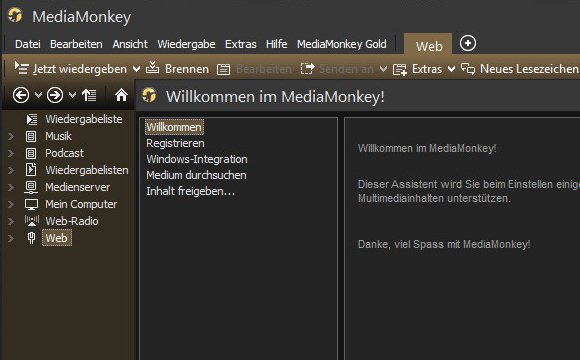Expand the Wiedergabelisten tree node
The width and height of the screenshot is (580, 360).
click(x=11, y=170)
